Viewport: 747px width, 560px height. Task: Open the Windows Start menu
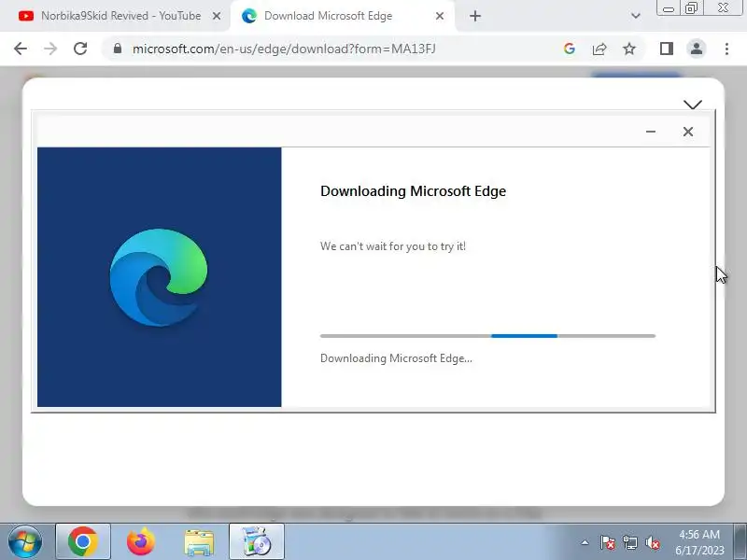[25, 542]
